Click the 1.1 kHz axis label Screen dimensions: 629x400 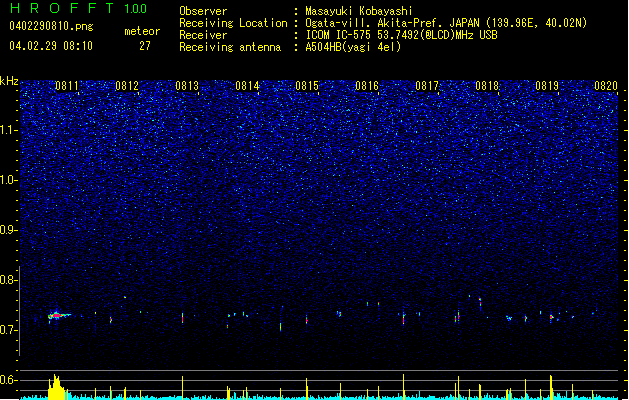pos(9,130)
